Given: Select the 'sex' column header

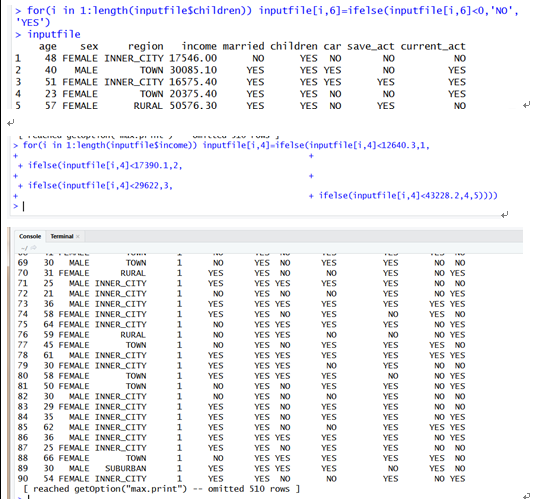Looking at the screenshot, I should (x=89, y=46).
